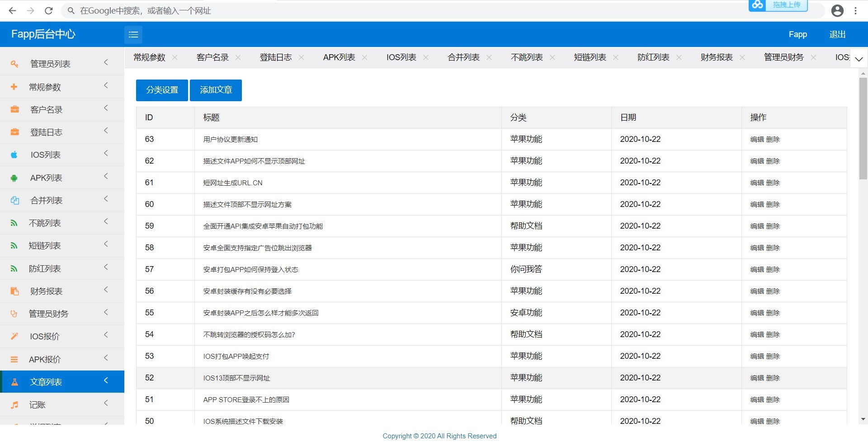868x446 pixels.
Task: Open the tab overflow dropdown arrow
Action: [x=859, y=59]
